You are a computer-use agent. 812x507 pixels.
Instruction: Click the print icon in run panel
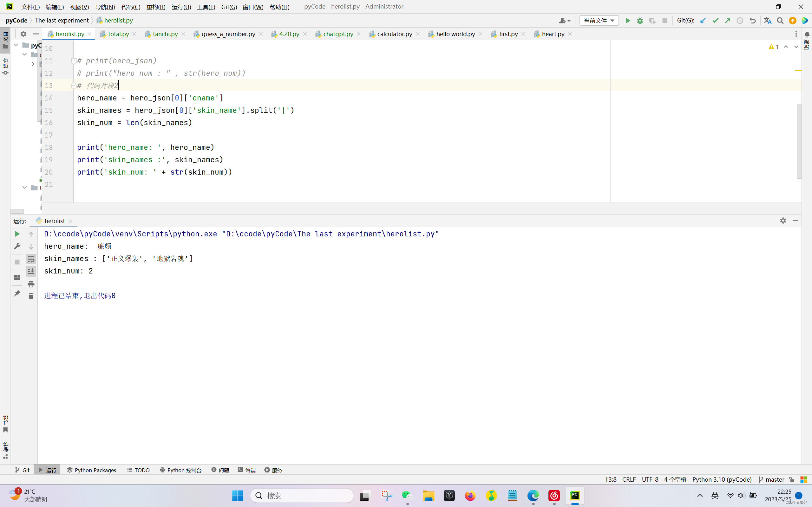[31, 284]
